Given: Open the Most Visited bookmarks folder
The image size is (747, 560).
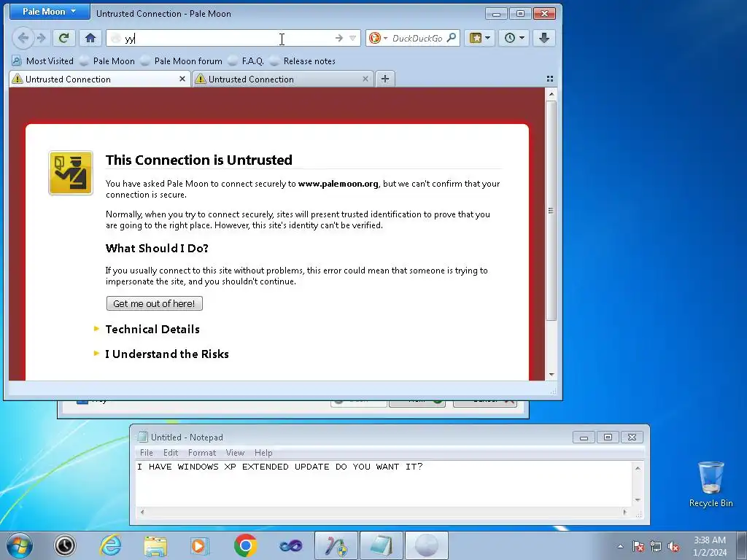Looking at the screenshot, I should coord(43,61).
